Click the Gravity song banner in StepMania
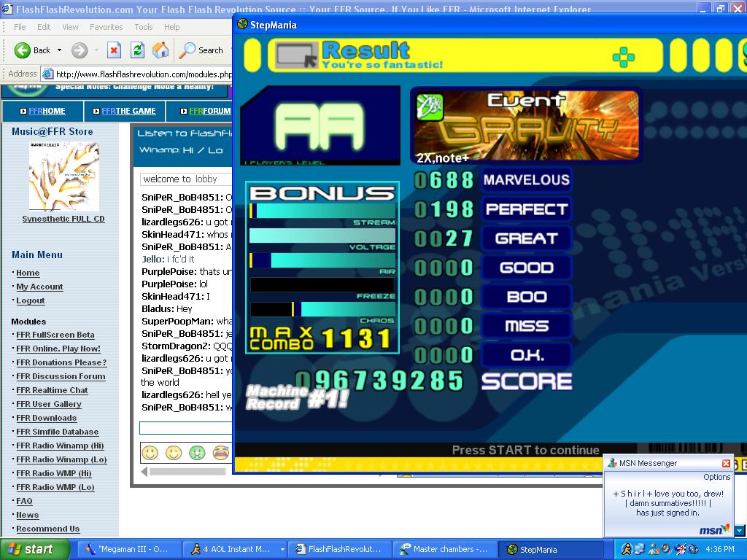The width and height of the screenshot is (747, 560). 527,126
